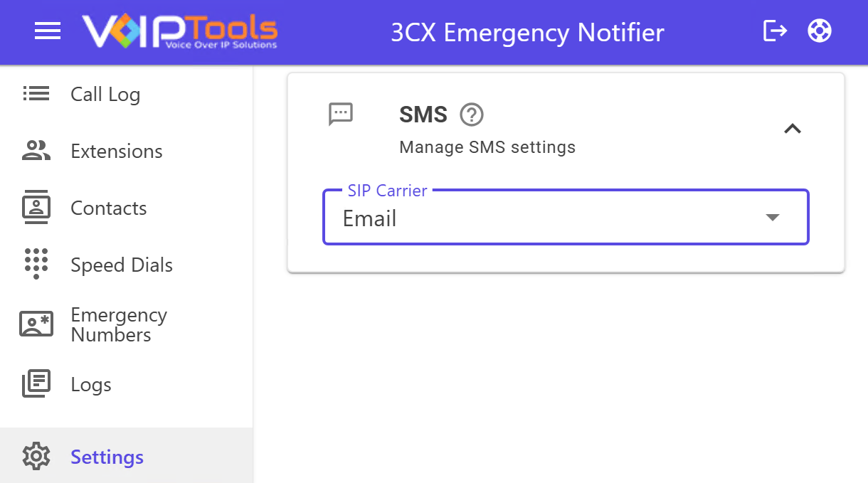The image size is (868, 483).
Task: Collapse the SMS settings panel chevron
Action: pos(792,129)
